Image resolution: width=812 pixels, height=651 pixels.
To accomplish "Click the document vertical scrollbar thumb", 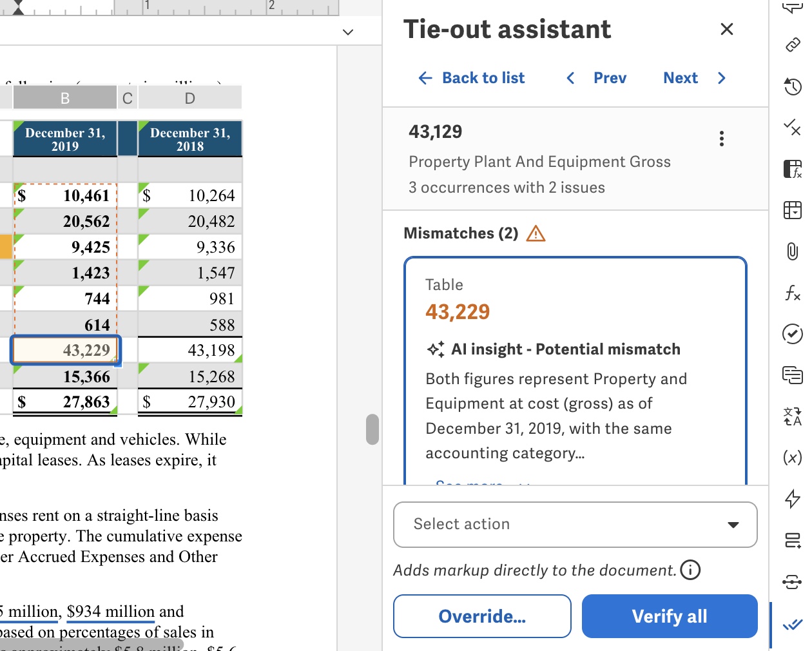I will (372, 429).
